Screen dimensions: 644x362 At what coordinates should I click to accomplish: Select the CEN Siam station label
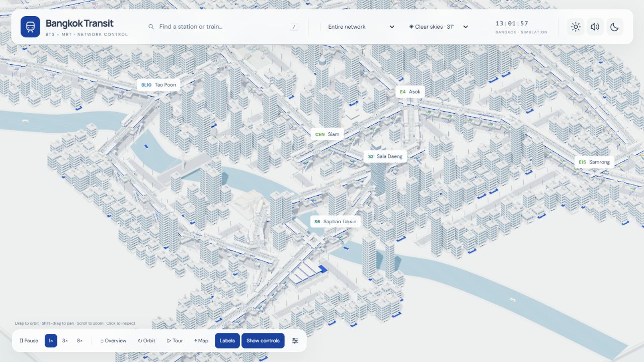click(x=327, y=134)
